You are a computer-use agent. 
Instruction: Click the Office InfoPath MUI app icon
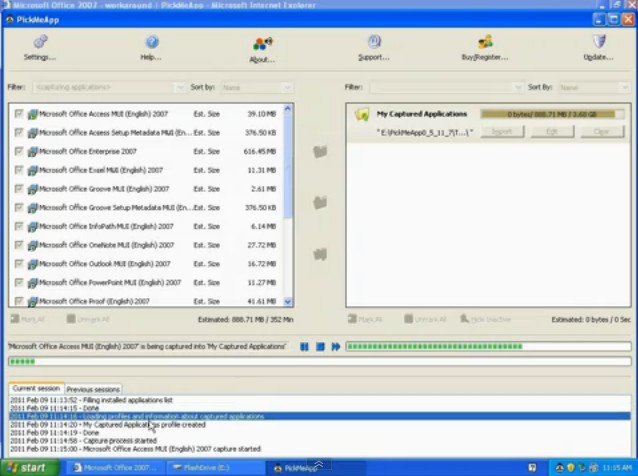click(33, 227)
